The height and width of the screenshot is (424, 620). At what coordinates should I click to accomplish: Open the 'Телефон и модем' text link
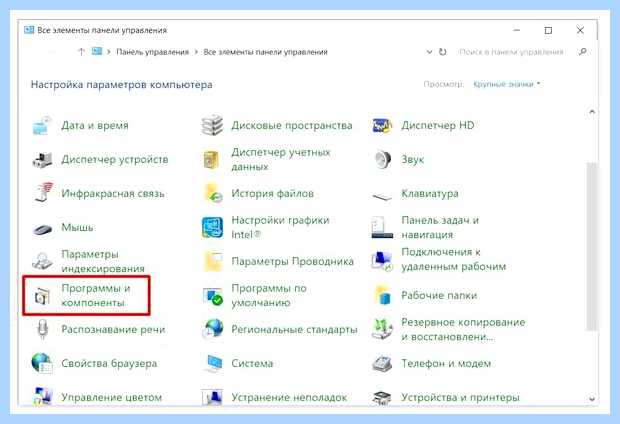point(446,363)
